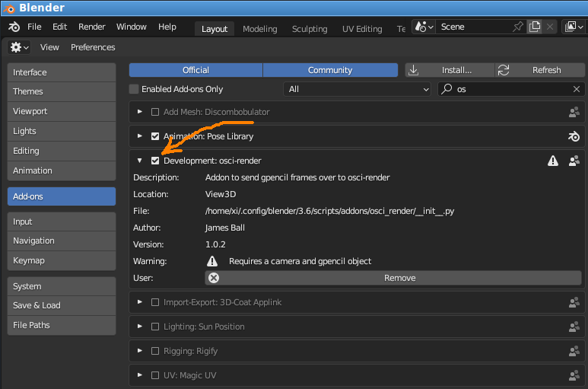588x389 pixels.
Task: Open the Preferences header menu
Action: [x=93, y=47]
